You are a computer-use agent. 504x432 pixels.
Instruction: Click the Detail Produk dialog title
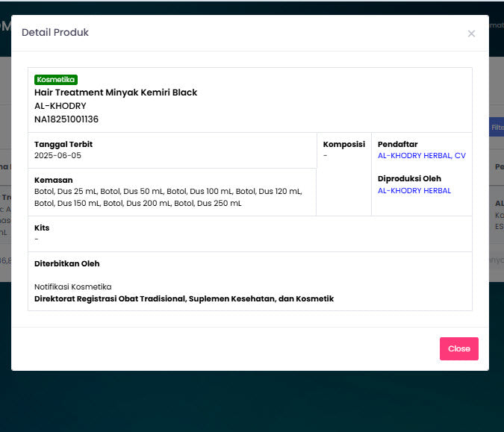tap(55, 33)
